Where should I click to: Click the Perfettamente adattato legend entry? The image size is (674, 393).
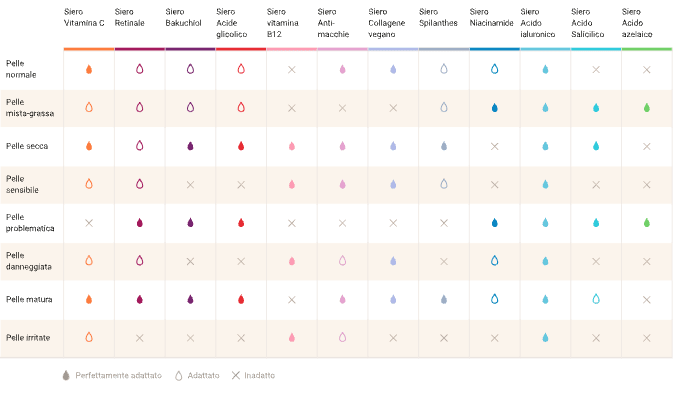coord(112,375)
